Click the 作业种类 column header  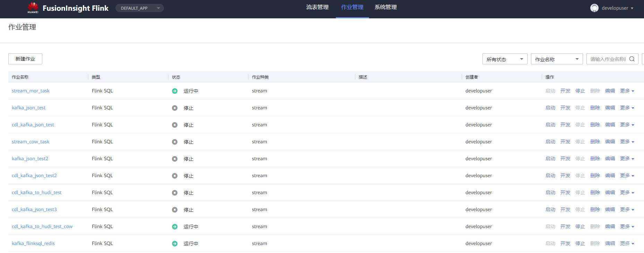pyautogui.click(x=260, y=77)
